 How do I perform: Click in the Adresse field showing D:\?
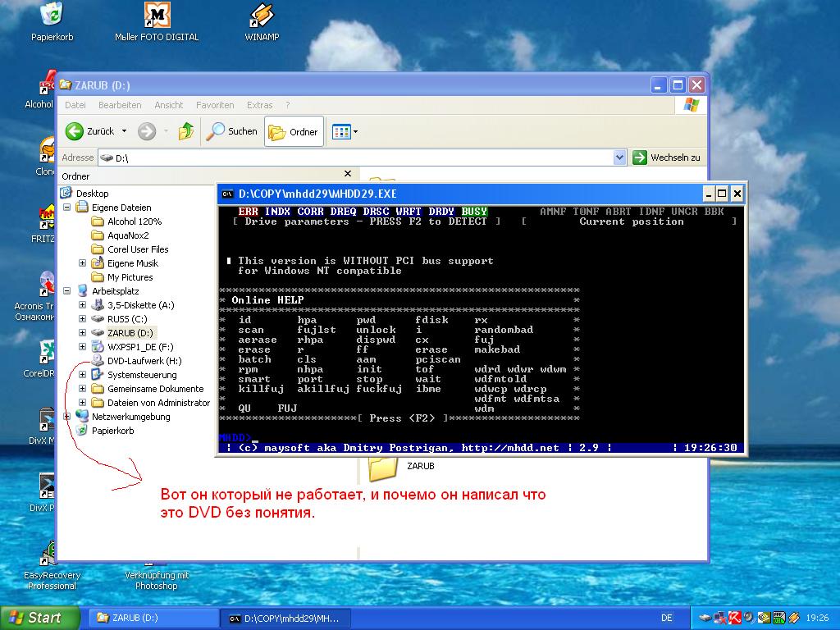(x=356, y=157)
